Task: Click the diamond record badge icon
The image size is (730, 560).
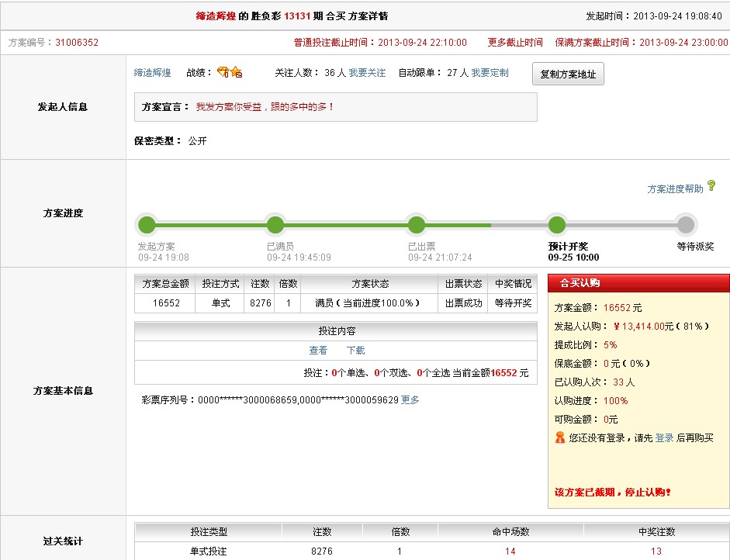Action: 223,72
